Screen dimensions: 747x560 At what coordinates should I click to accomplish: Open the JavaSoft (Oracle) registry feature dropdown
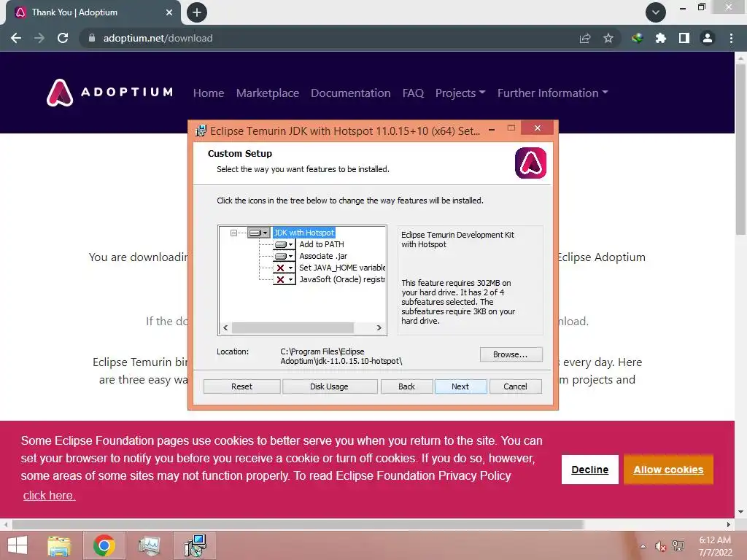click(x=284, y=279)
